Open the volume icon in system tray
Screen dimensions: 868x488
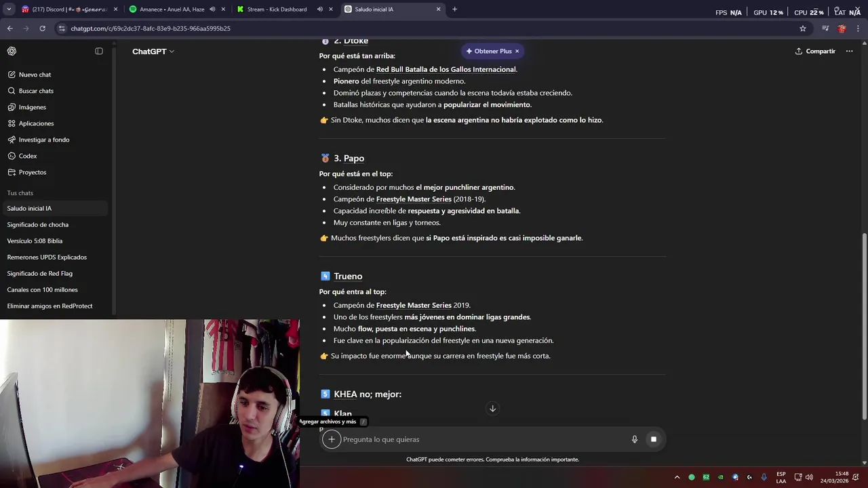[808, 477]
